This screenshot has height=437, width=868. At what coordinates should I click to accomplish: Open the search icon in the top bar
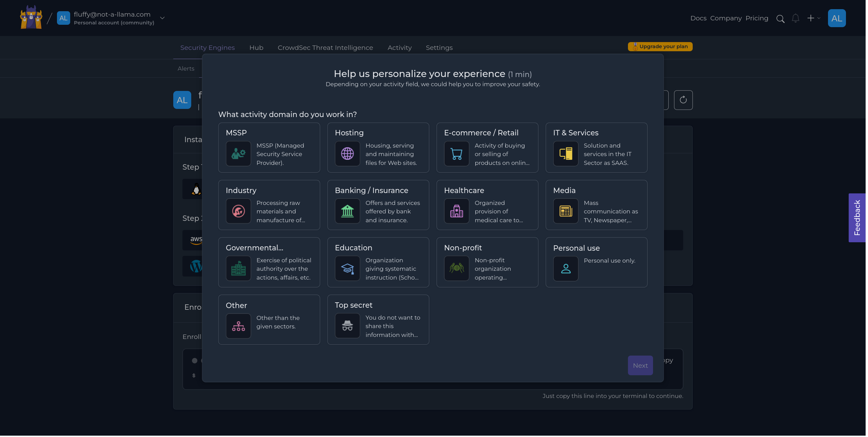pyautogui.click(x=781, y=18)
